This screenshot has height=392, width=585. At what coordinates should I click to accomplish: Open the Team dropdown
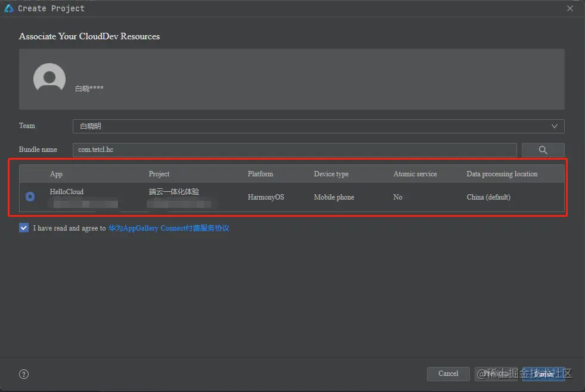tap(318, 126)
